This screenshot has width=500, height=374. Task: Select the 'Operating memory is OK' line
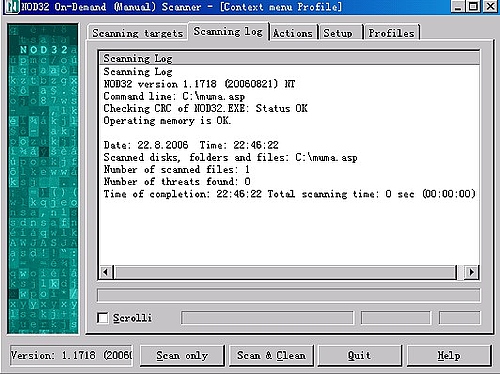pos(167,120)
